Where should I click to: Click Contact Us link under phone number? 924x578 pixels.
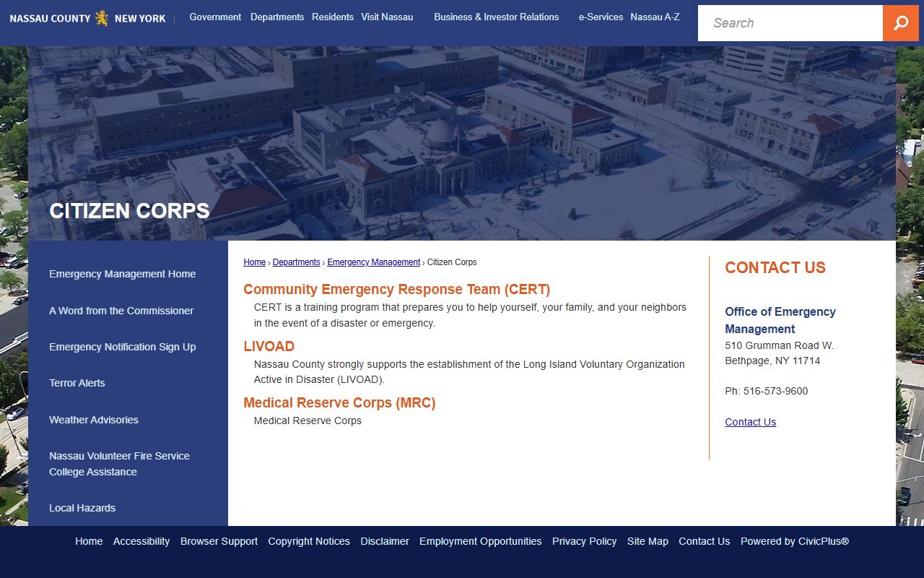pyautogui.click(x=750, y=422)
